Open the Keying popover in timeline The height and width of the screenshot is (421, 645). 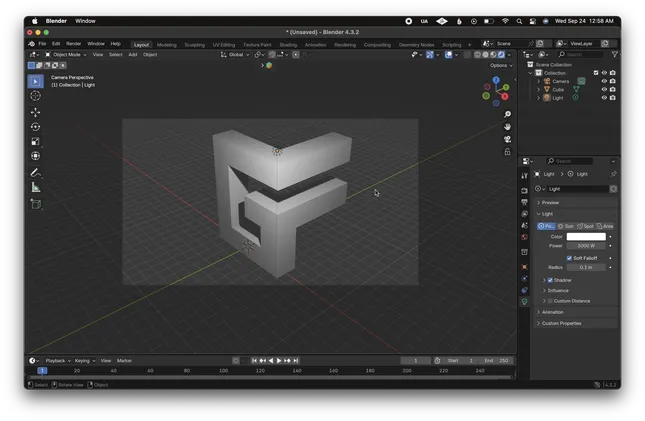(85, 361)
